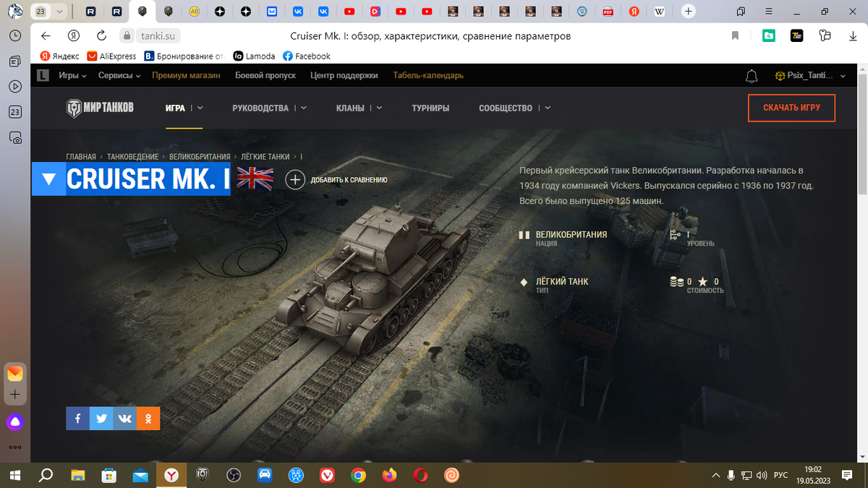Open the Премиум магазин link

point(187,75)
